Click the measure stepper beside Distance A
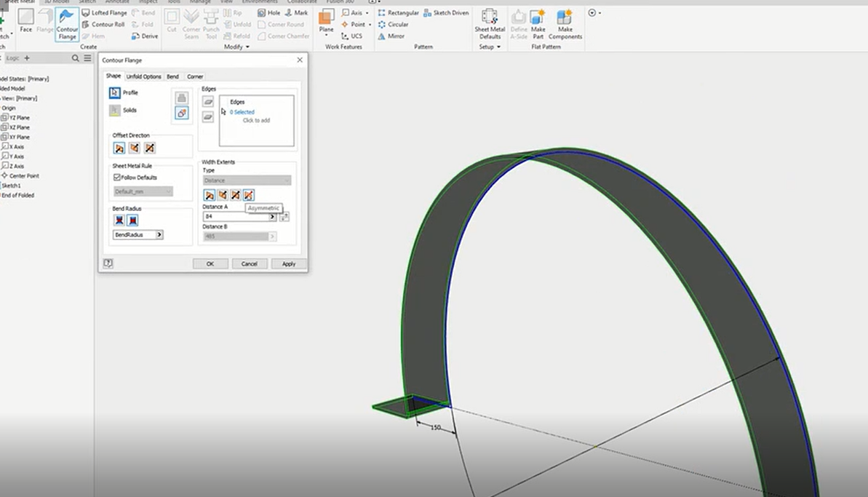The image size is (868, 497). coord(284,217)
